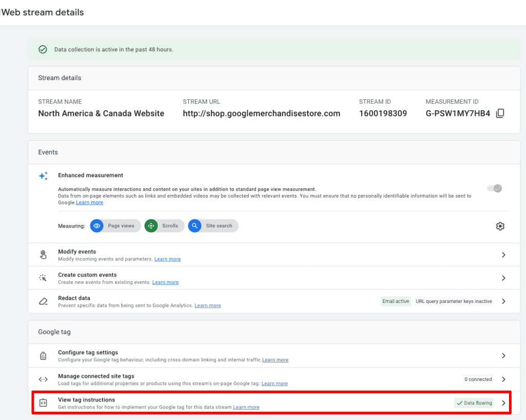Viewport: 526px width, 420px height.
Task: Click the Create custom events cursor icon
Action: coord(44,278)
